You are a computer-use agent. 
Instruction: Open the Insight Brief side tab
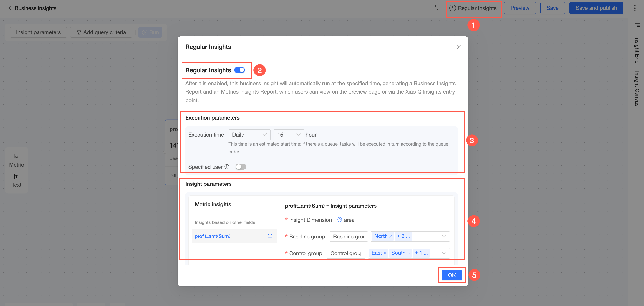[637, 51]
